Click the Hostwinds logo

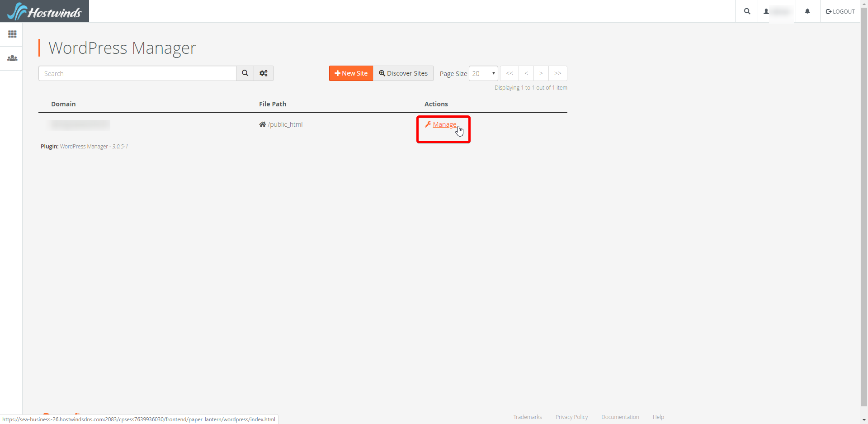(44, 11)
